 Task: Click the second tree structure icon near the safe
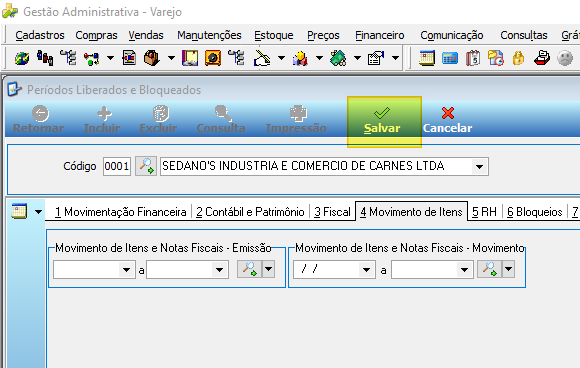click(x=236, y=58)
